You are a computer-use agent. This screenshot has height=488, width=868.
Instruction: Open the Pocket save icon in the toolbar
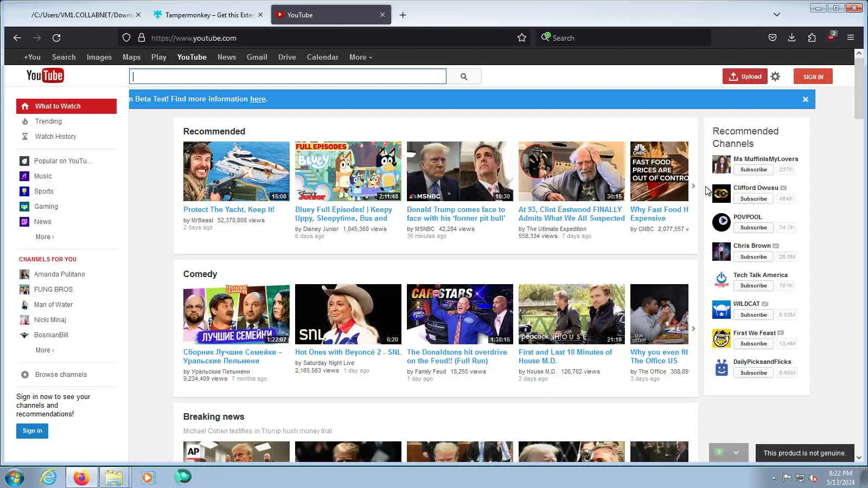[773, 38]
